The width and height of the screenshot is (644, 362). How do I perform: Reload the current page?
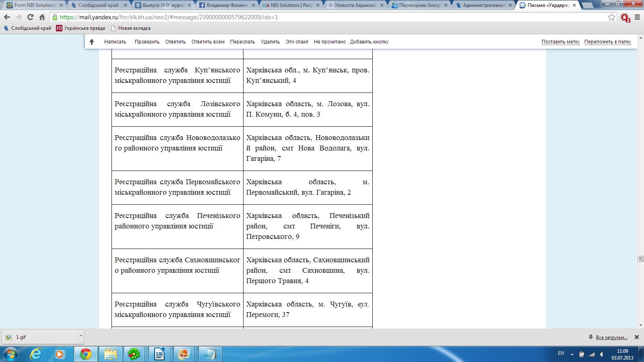[30, 17]
